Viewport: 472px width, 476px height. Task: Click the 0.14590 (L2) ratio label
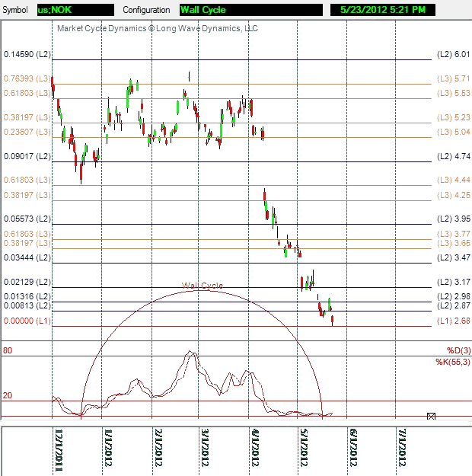(x=27, y=55)
